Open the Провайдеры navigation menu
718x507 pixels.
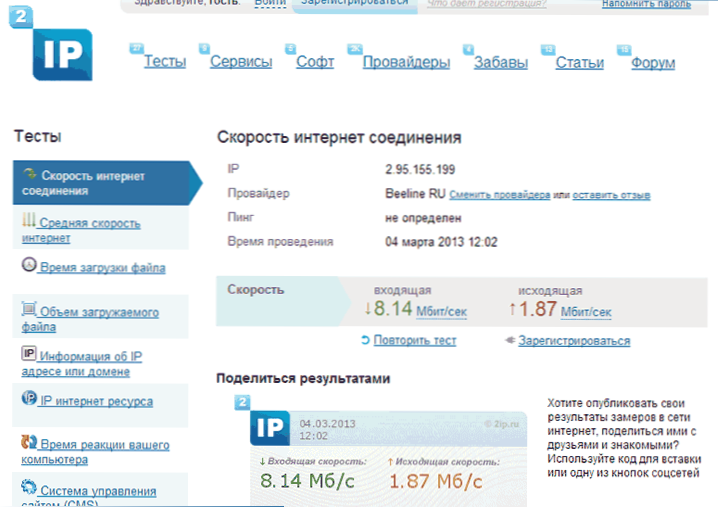pos(406,62)
